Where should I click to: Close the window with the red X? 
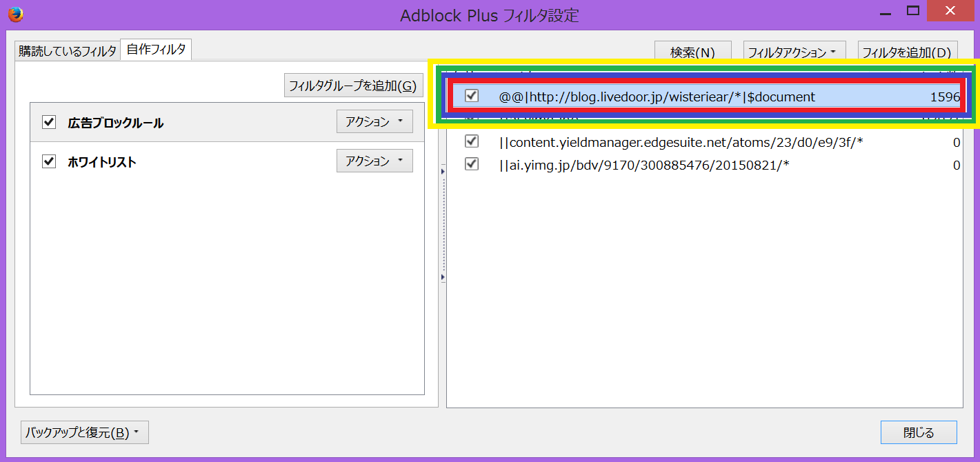950,11
